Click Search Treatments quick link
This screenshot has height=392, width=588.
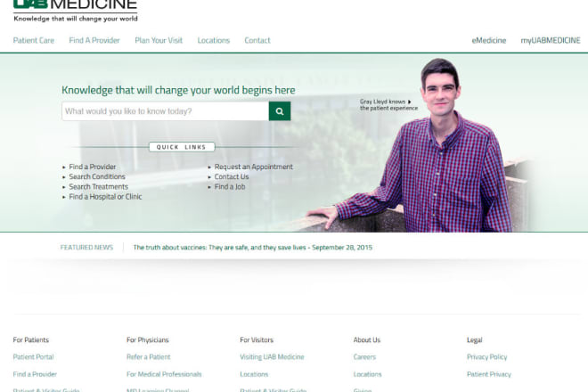coord(98,187)
